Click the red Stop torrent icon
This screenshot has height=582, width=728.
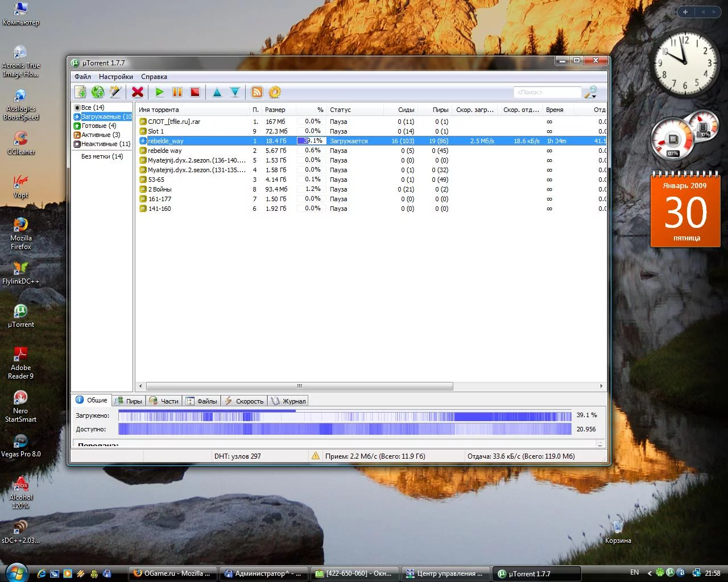[x=195, y=92]
